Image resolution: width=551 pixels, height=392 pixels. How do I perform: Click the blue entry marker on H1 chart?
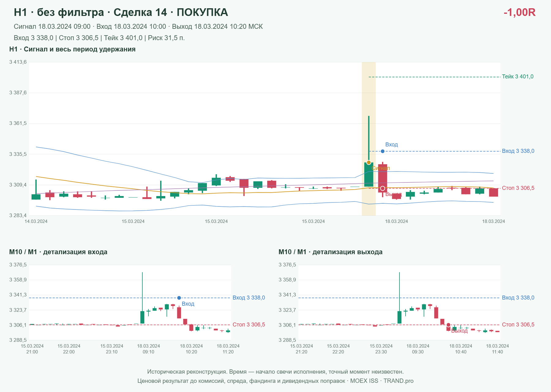(382, 151)
